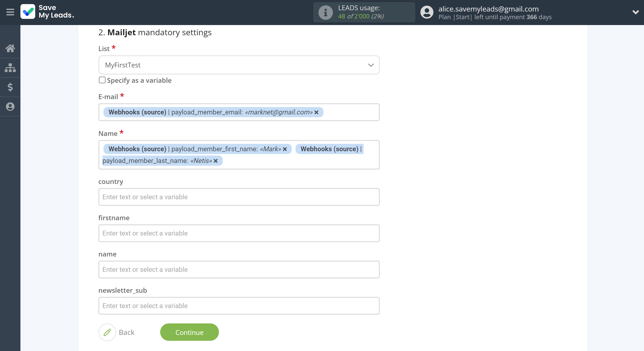
Task: Click the LEADS usage info icon
Action: click(x=325, y=12)
